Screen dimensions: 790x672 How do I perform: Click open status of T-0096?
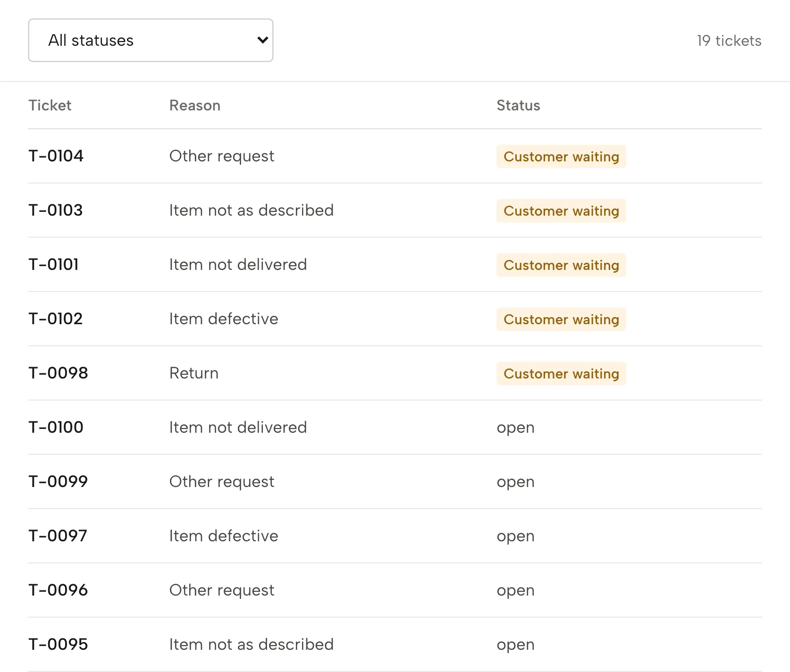coord(515,590)
